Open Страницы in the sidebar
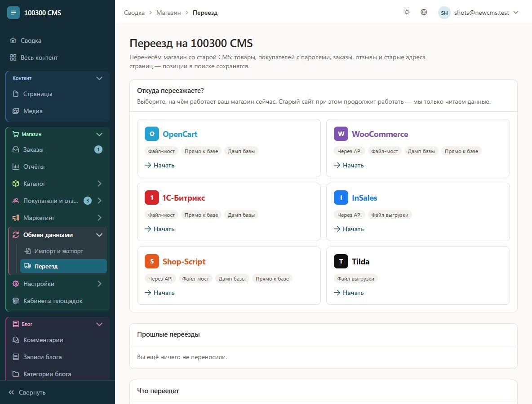Screen dimensions: 532x404 pos(58,94)
